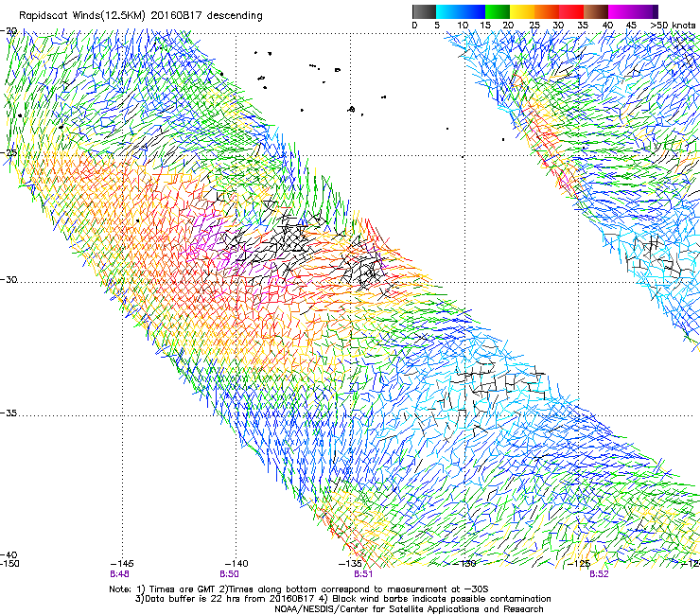Click the '-25' latitude axis label

[x=9, y=152]
